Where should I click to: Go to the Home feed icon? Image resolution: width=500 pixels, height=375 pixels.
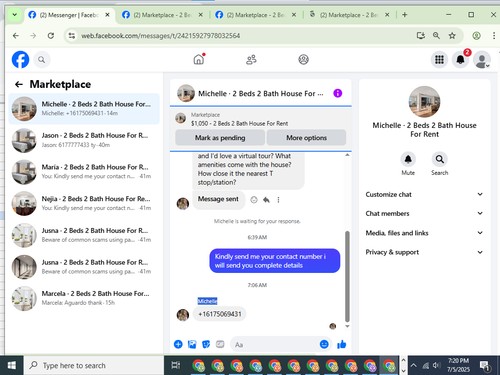click(199, 59)
